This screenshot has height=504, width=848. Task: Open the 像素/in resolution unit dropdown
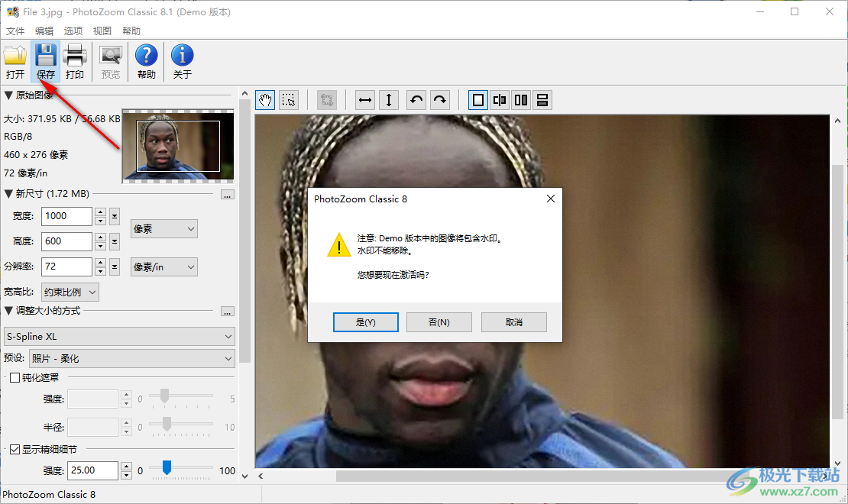163,267
